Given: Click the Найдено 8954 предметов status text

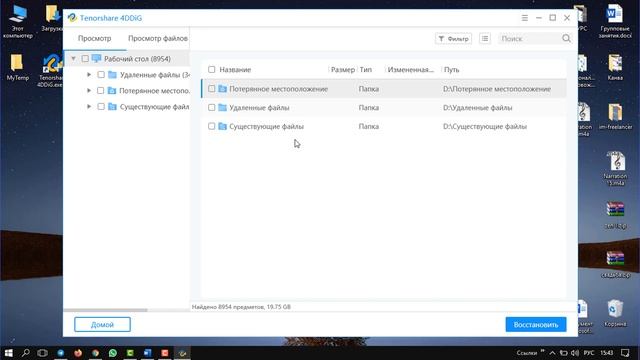Looking at the screenshot, I should click(241, 307).
